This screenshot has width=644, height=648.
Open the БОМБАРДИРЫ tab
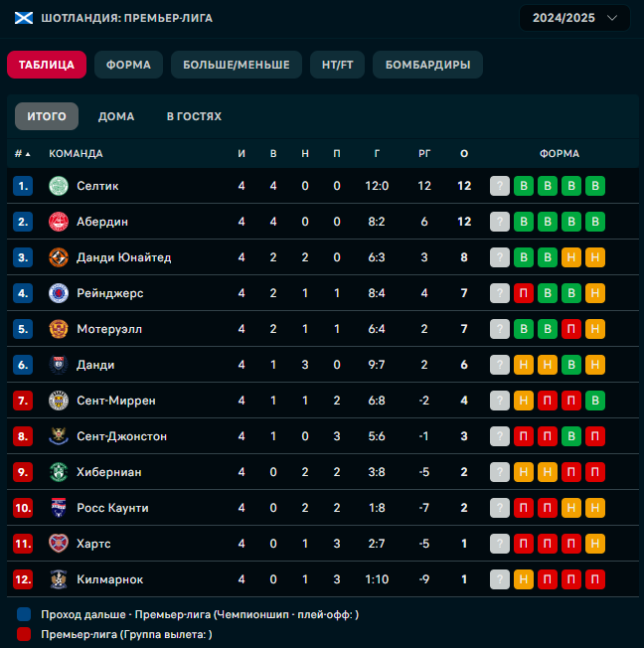(427, 65)
